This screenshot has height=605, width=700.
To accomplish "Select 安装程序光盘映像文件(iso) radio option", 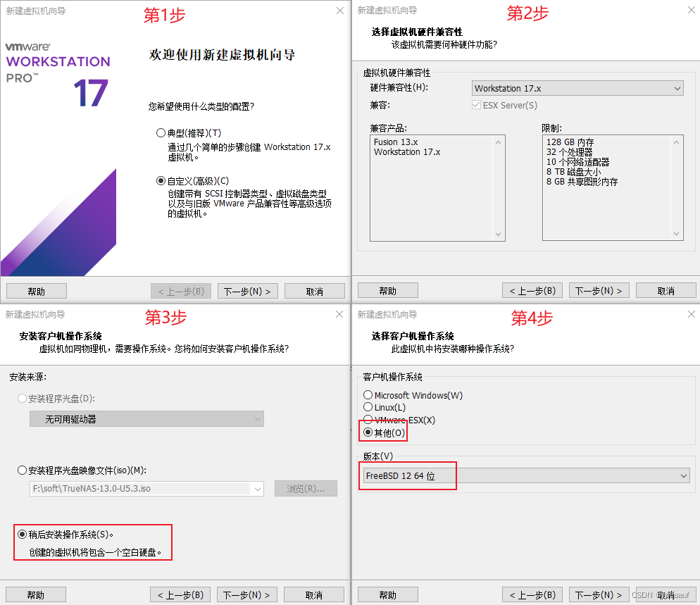I will point(22,470).
